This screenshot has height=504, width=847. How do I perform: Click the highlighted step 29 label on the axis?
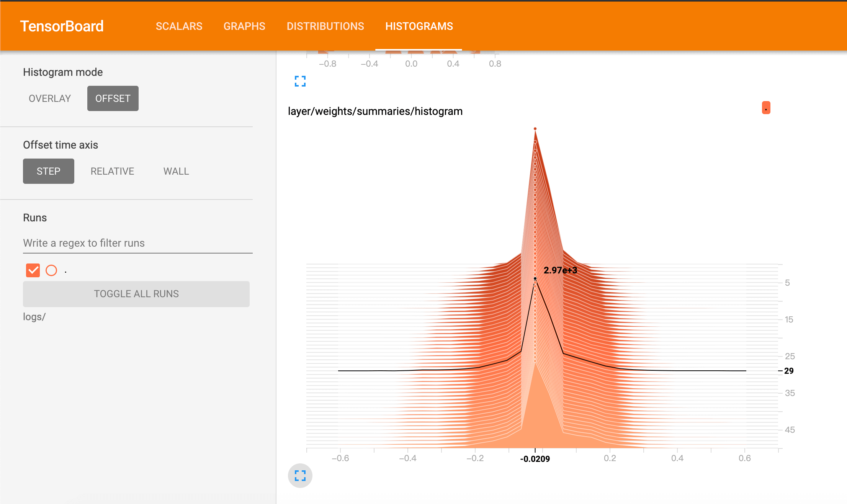pos(788,371)
